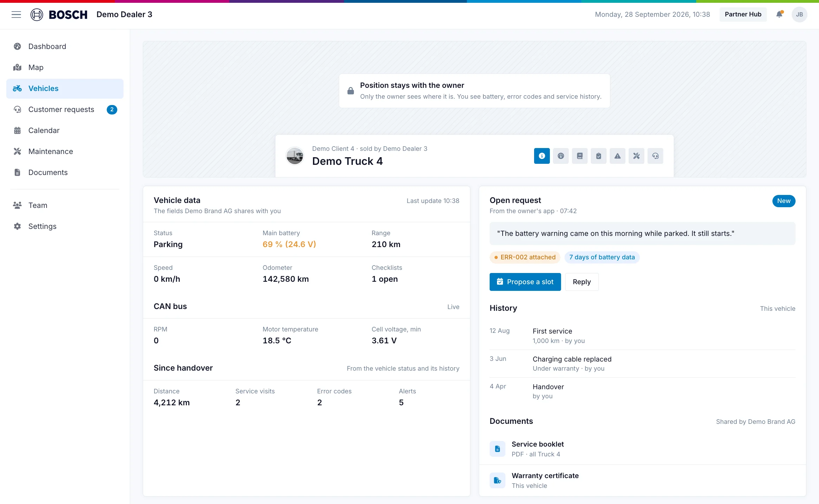
Task: Open Calendar in the sidebar
Action: (x=65, y=131)
